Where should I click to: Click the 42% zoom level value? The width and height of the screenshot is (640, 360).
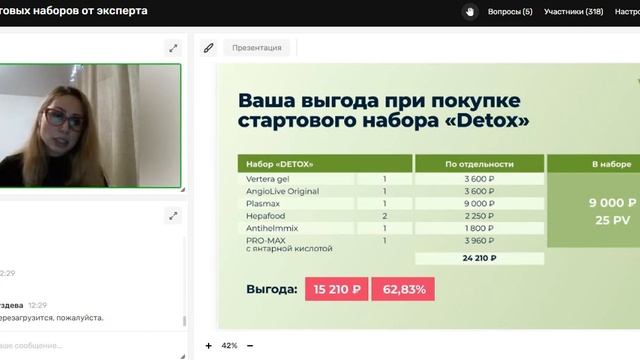coord(229,346)
